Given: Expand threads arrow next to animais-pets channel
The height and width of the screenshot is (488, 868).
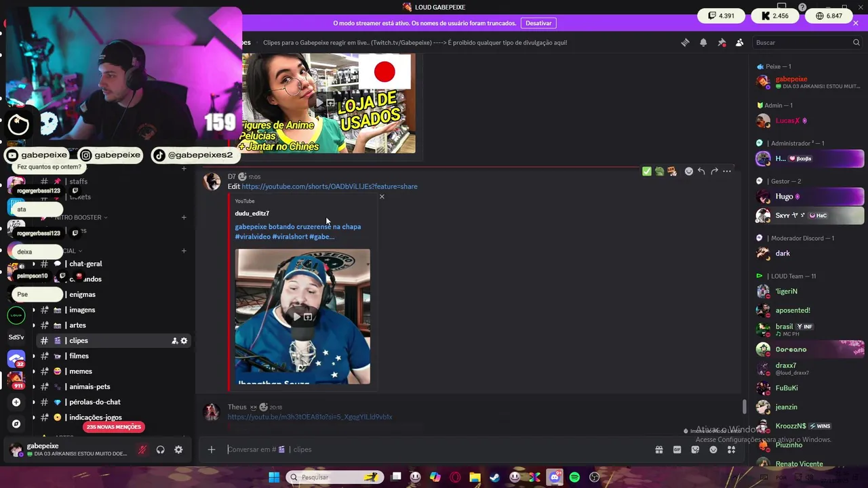Looking at the screenshot, I should pyautogui.click(x=34, y=387).
